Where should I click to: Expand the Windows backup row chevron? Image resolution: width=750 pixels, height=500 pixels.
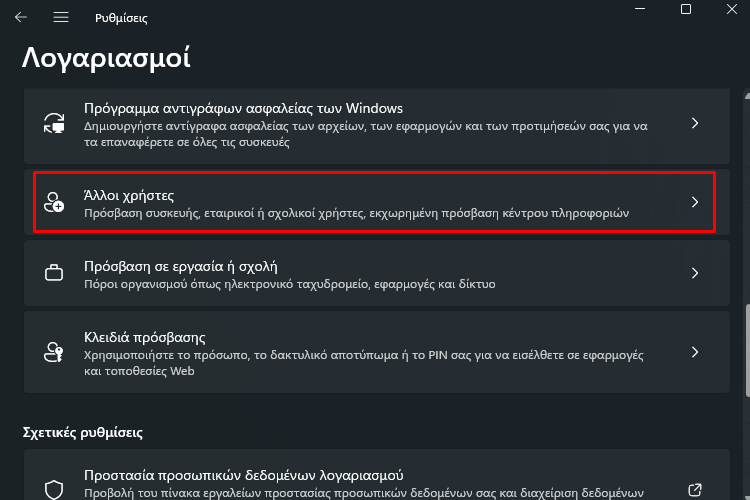click(x=695, y=123)
